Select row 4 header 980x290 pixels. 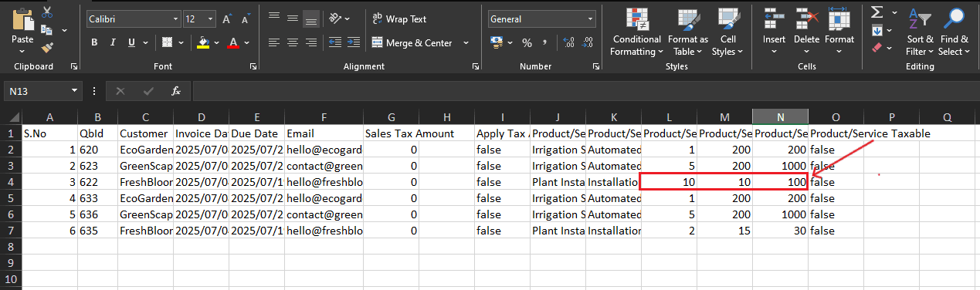coord(10,182)
